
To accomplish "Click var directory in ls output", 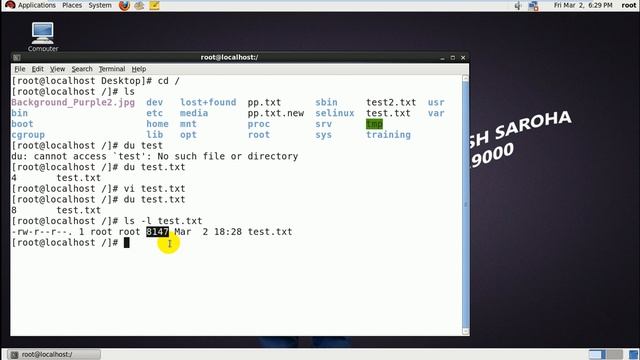I will click(x=436, y=113).
